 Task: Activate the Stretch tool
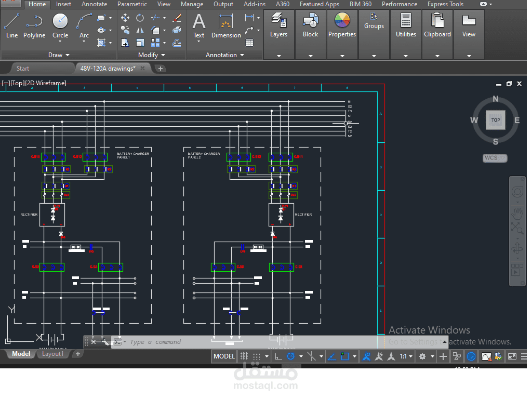[125, 43]
